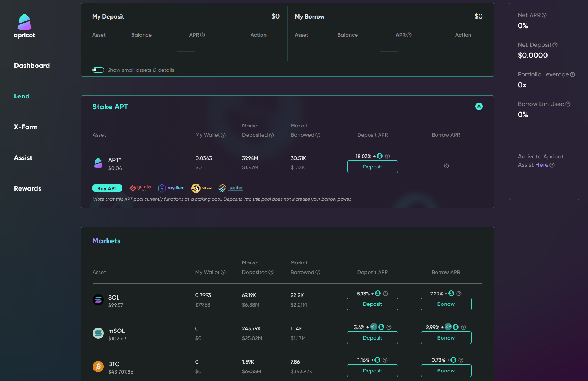
Task: Click the Borrow Lim Used help icon
Action: tap(568, 104)
